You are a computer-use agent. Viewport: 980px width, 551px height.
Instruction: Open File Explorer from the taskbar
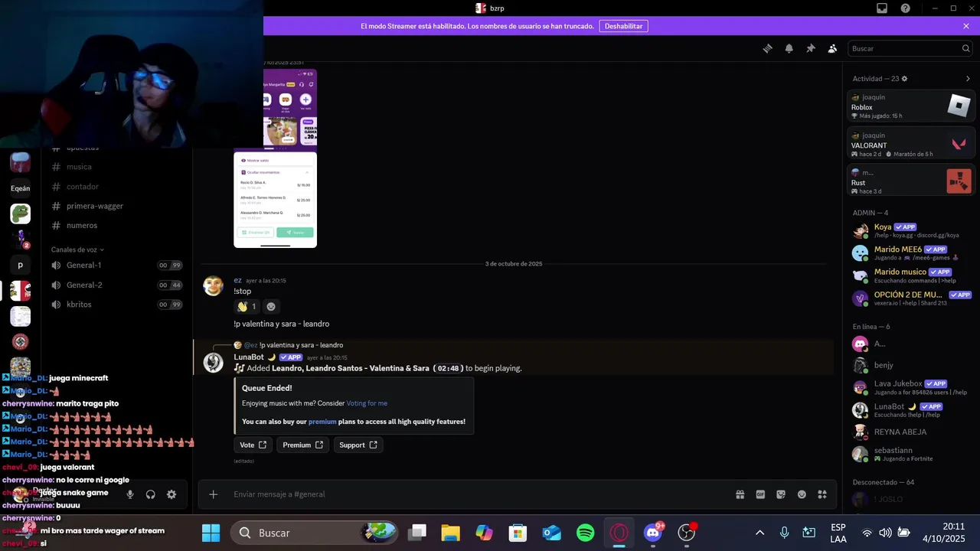tap(450, 533)
